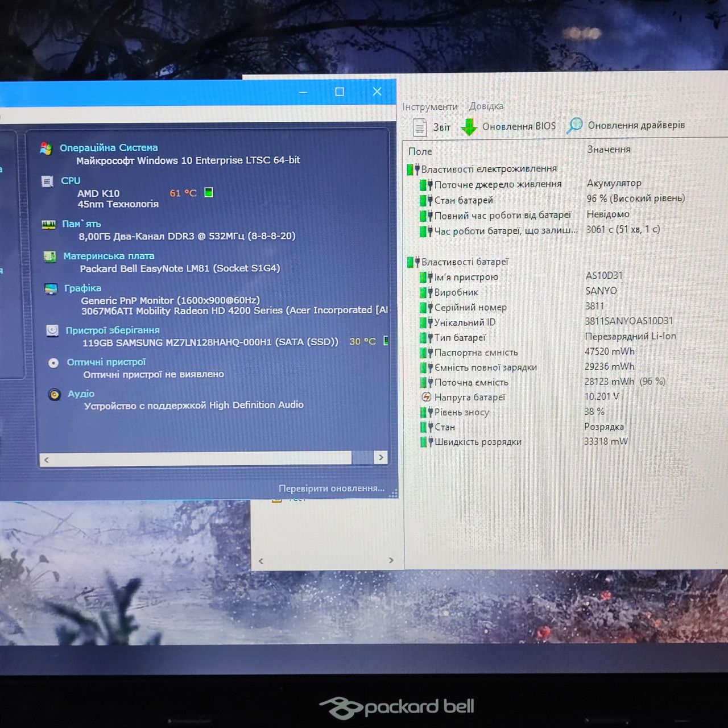Open the Пристрої зберігання section heading
The height and width of the screenshot is (728, 728).
coord(113,330)
